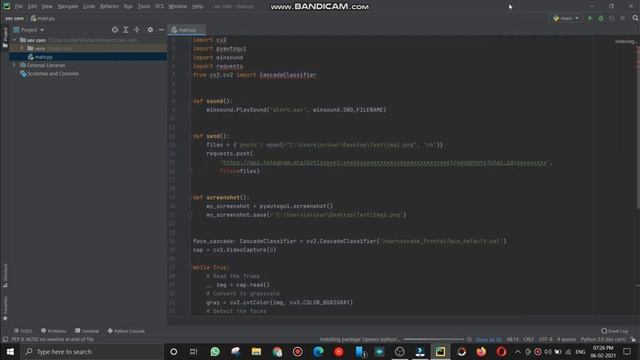Click the CRLF line separator widget
This screenshot has height=360, width=640.
click(x=529, y=340)
